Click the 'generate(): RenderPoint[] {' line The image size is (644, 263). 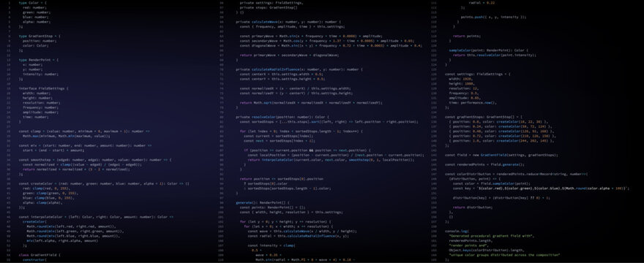click(263, 202)
